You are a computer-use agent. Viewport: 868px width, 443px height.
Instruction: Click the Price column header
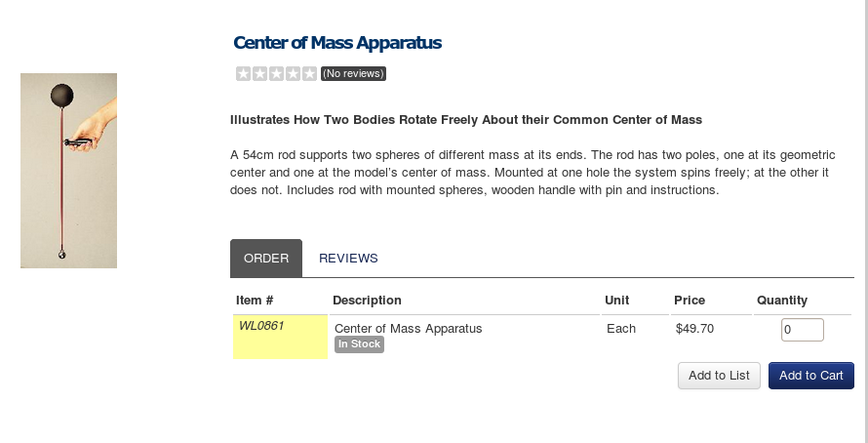coord(690,301)
